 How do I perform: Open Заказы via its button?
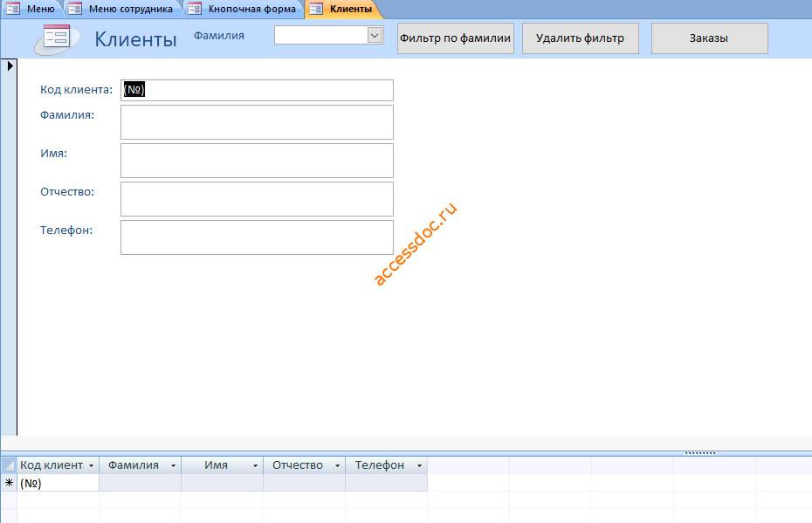[x=709, y=38]
